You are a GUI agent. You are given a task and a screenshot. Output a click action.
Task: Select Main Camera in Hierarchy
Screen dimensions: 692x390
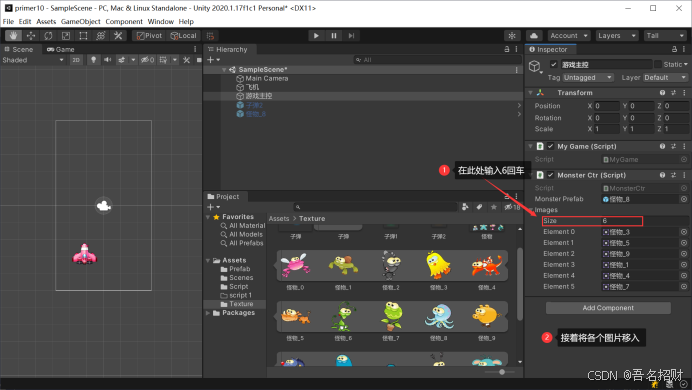click(x=266, y=79)
